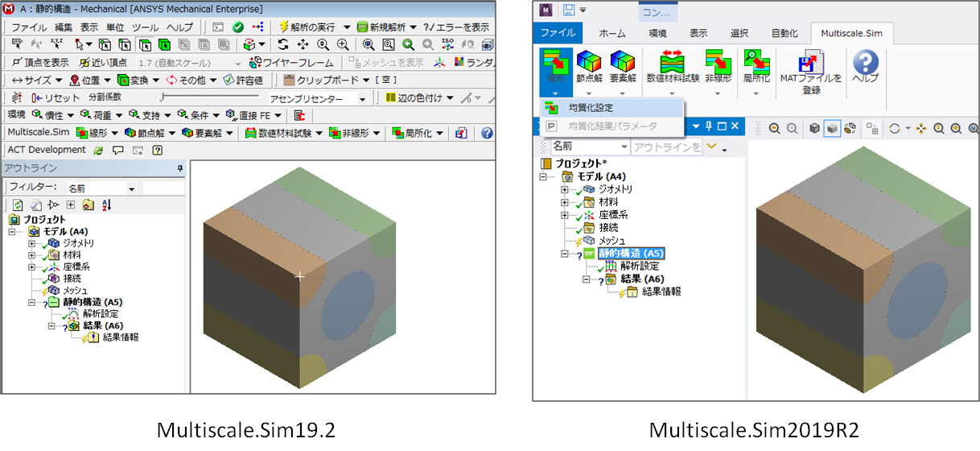Toggle ワイヤーフレーム display in left window
Screen dimensions: 980x451
291,62
